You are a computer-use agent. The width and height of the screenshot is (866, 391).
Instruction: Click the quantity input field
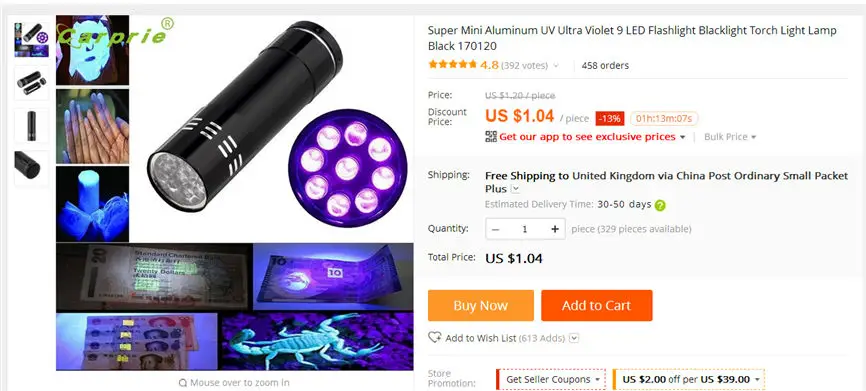525,229
